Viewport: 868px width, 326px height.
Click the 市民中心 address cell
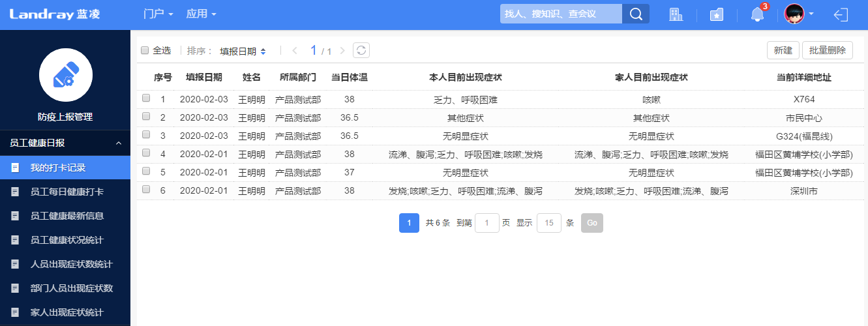click(x=804, y=118)
